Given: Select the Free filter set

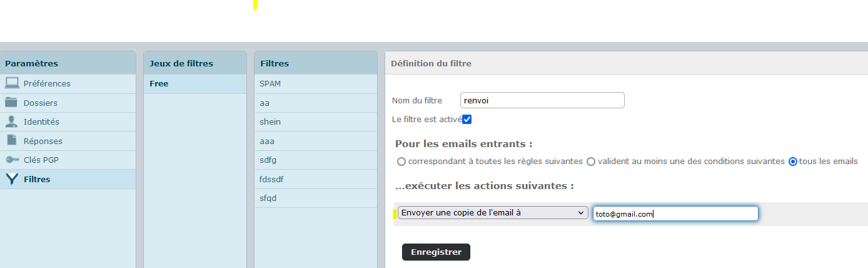Looking at the screenshot, I should pos(195,84).
